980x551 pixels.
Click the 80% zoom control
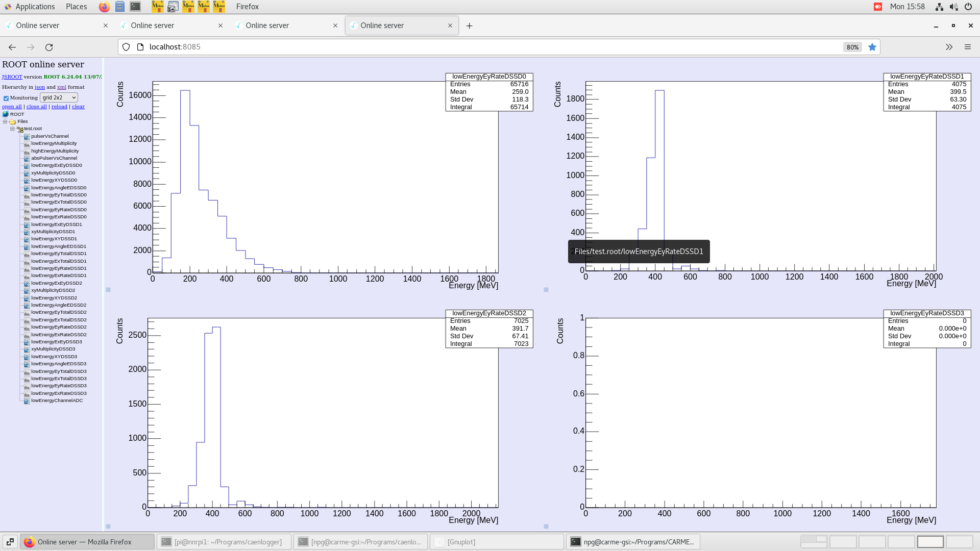(852, 47)
